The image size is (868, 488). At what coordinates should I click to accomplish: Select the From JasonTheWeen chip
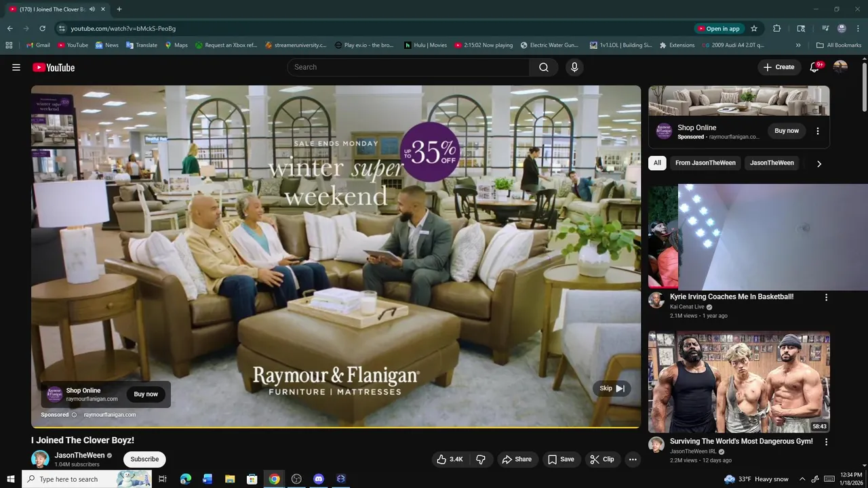coord(705,163)
